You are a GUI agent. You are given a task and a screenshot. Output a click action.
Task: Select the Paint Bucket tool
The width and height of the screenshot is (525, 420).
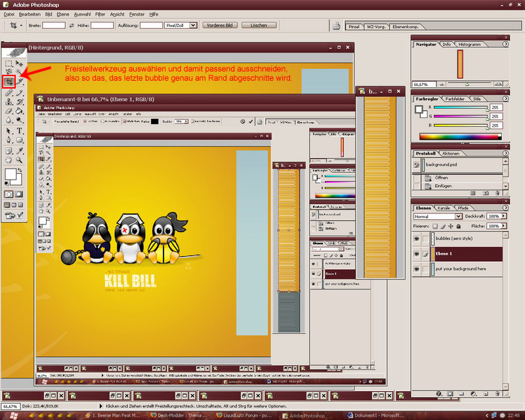20,111
